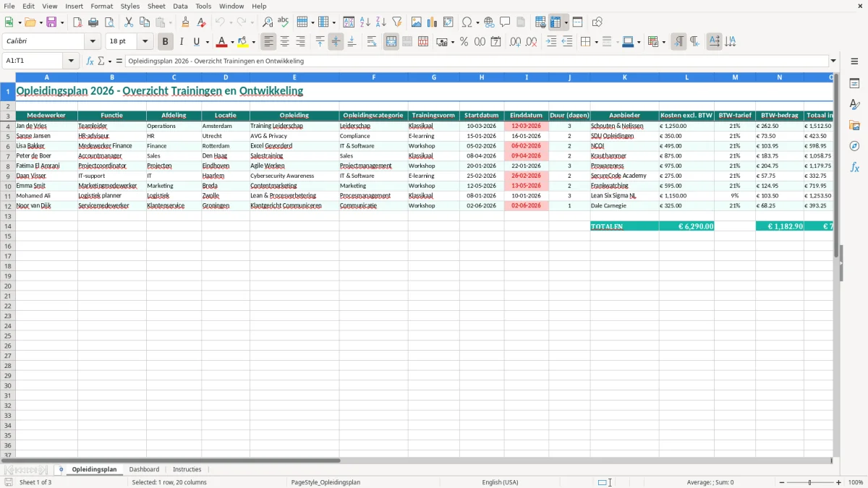
Task: Click the zoom in plus button
Action: (x=839, y=482)
